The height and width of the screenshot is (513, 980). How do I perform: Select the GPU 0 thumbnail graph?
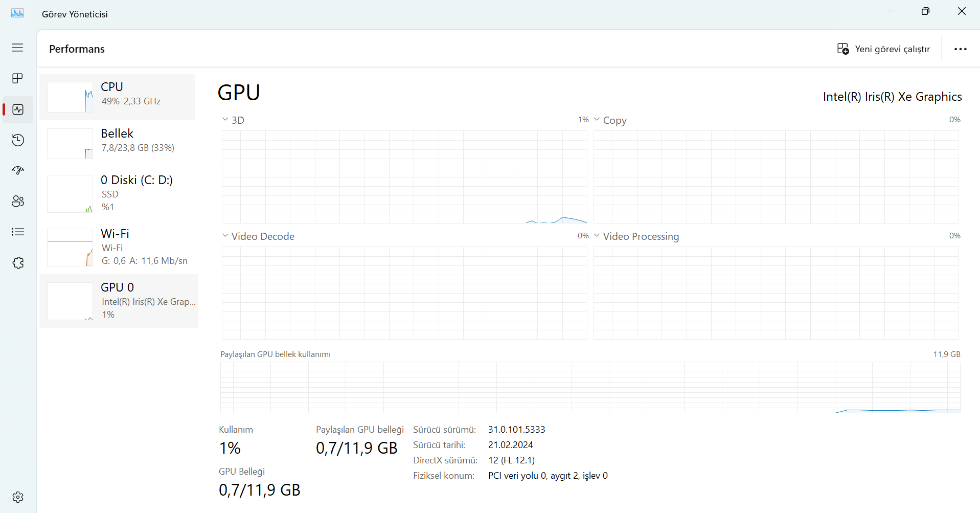(70, 301)
